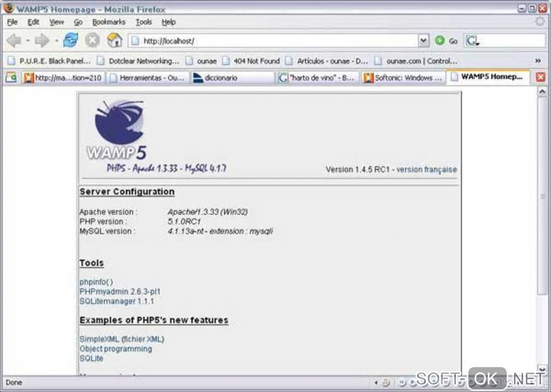Image resolution: width=551 pixels, height=392 pixels.
Task: Open the Help menu
Action: tap(169, 22)
